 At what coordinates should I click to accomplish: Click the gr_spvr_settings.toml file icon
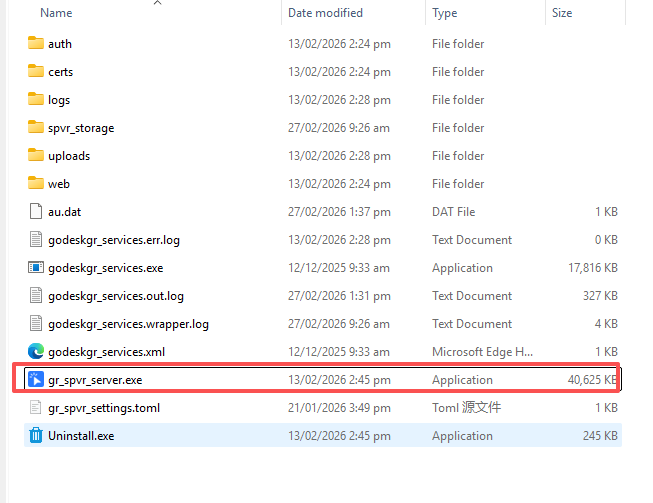click(x=36, y=408)
